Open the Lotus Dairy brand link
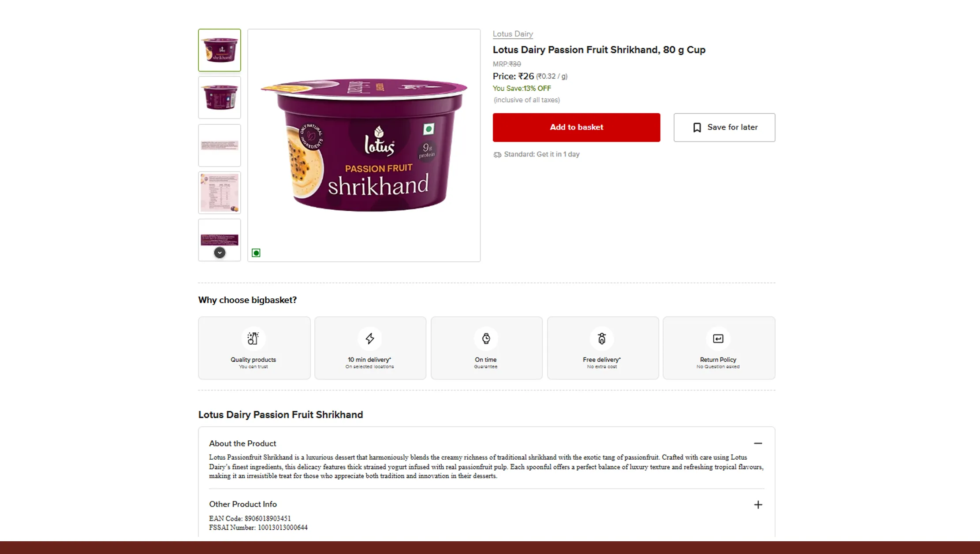 [x=513, y=34]
